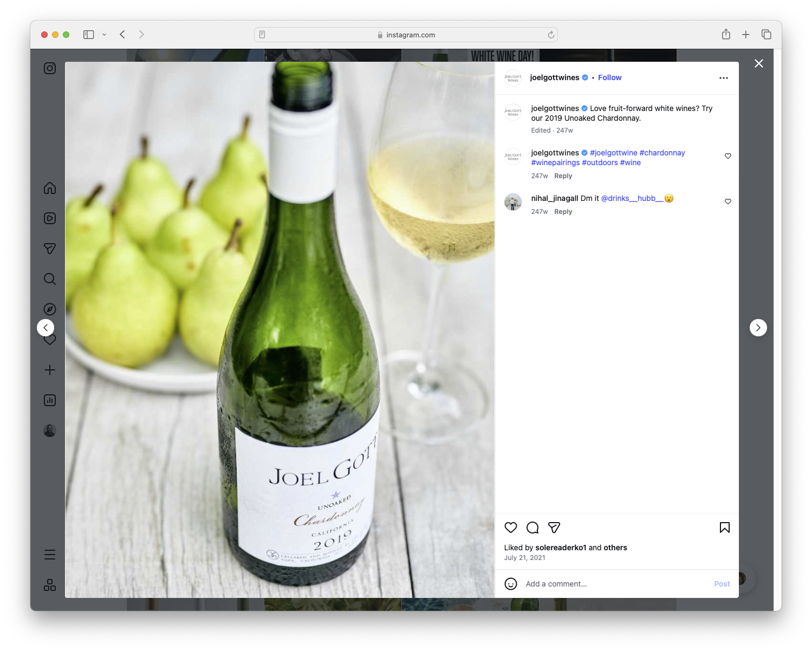Open the #chardonnay hashtag
Viewport: 812px width, 651px height.
click(x=662, y=153)
